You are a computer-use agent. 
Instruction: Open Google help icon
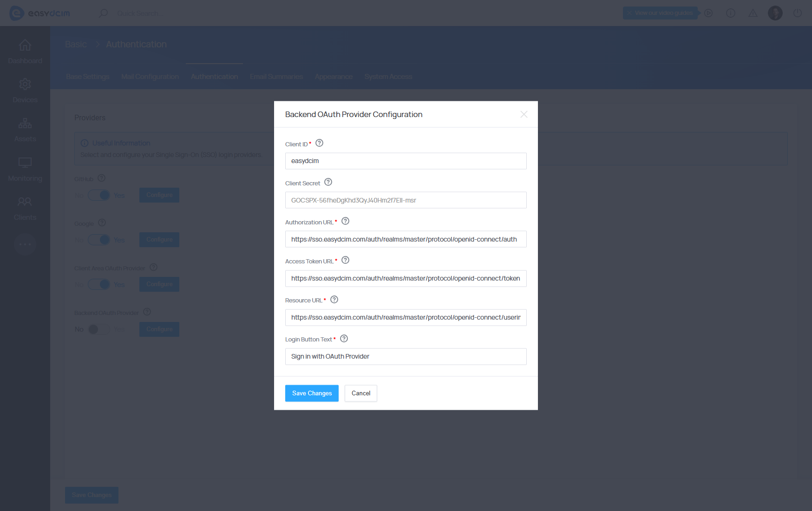click(x=102, y=223)
